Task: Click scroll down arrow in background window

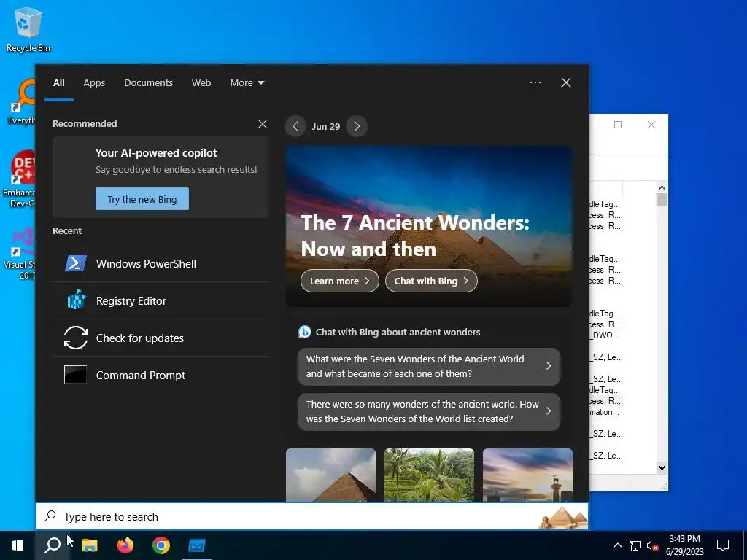Action: point(662,467)
